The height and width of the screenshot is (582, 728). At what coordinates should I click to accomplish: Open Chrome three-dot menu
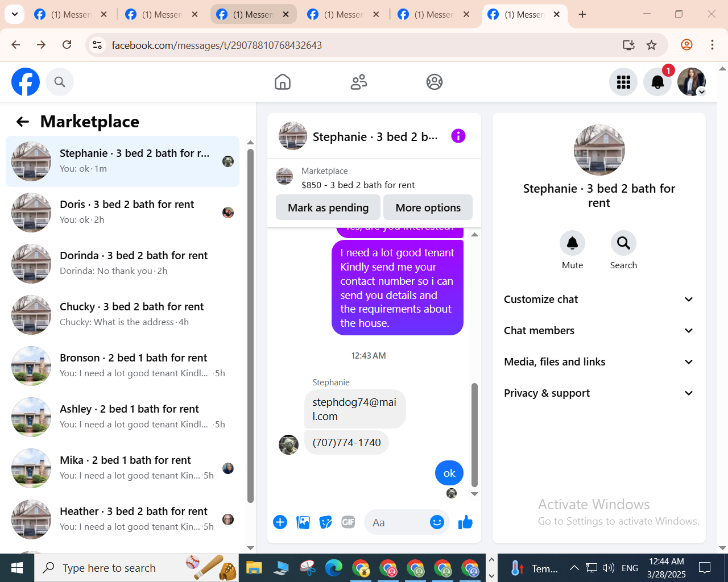712,45
